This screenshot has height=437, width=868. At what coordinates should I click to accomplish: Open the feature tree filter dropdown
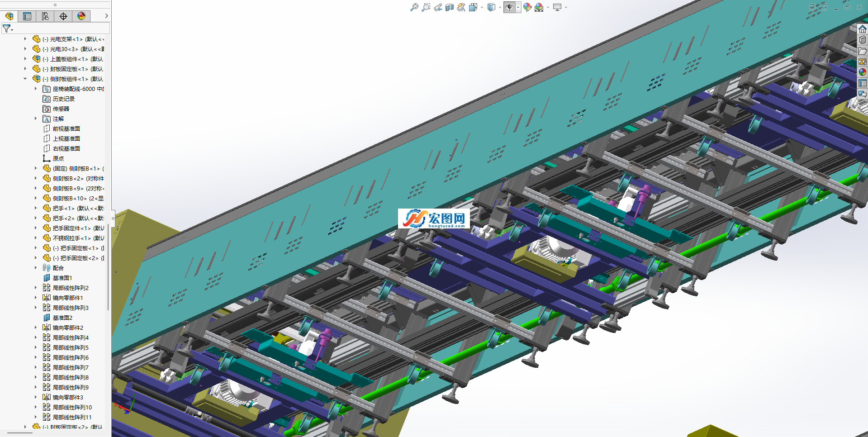point(8,28)
